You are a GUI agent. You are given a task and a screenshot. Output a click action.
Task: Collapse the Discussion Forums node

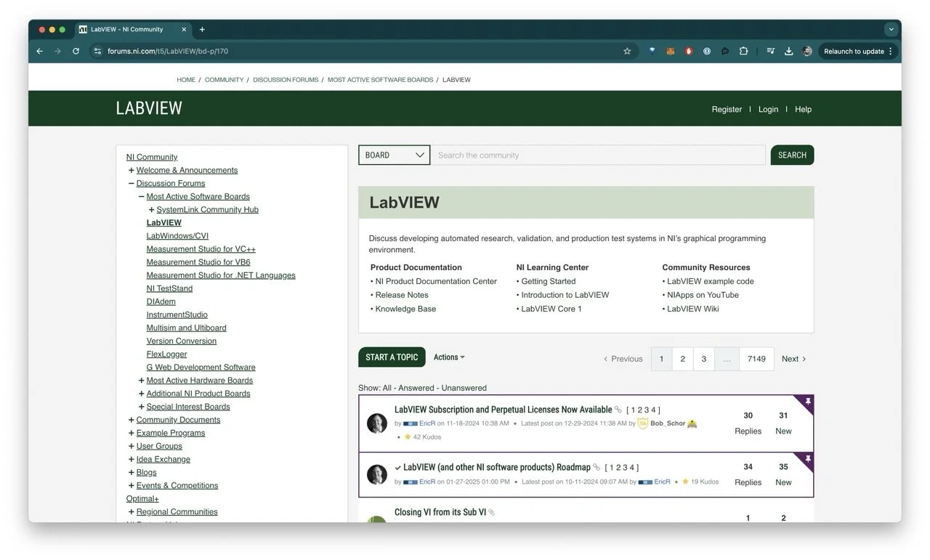[x=132, y=184]
